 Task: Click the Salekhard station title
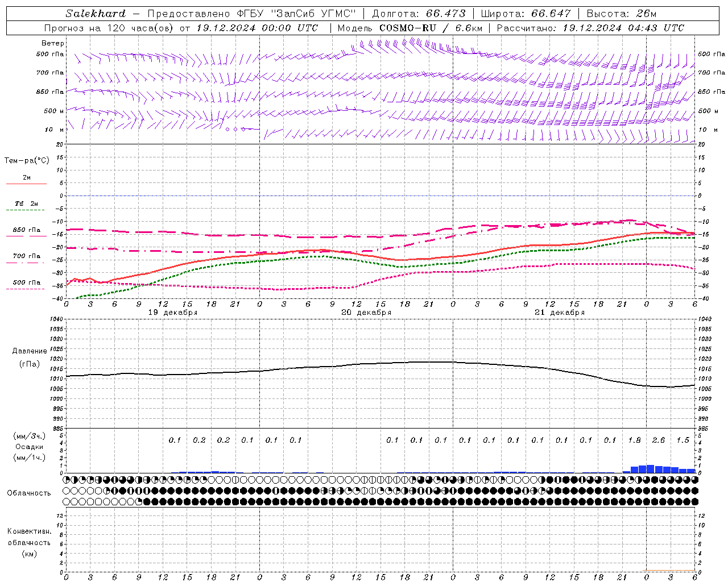coord(96,14)
